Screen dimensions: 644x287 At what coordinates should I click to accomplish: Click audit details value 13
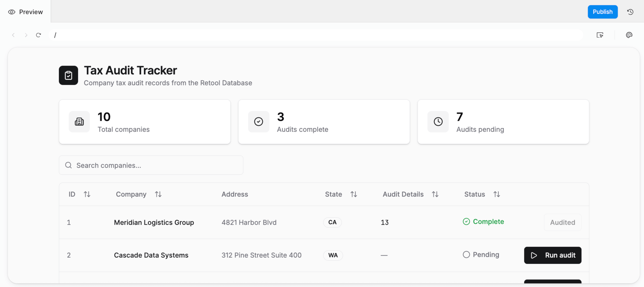click(x=385, y=222)
